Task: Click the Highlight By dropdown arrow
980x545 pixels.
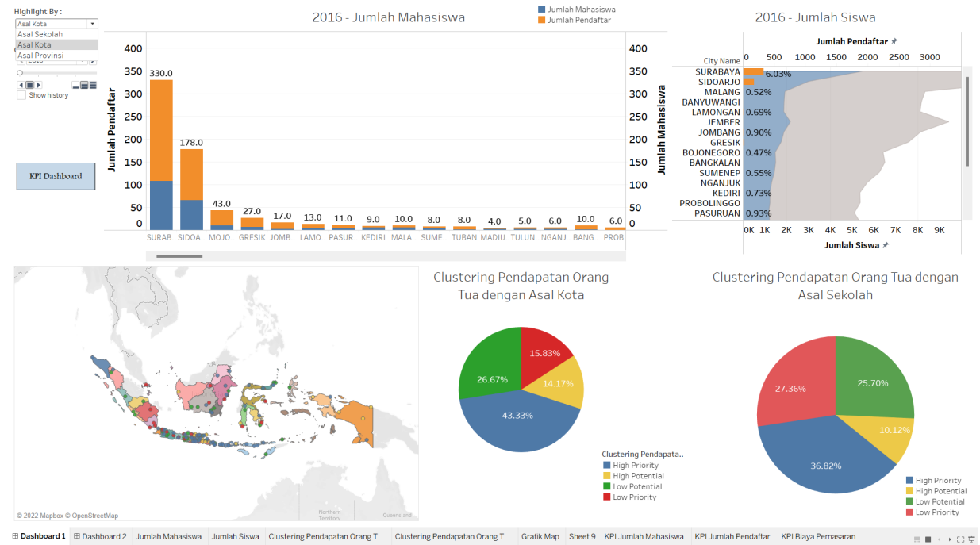Action: coord(93,24)
